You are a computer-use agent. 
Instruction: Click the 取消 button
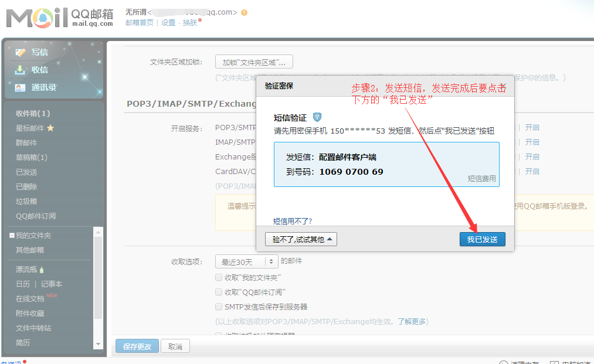[x=175, y=346]
